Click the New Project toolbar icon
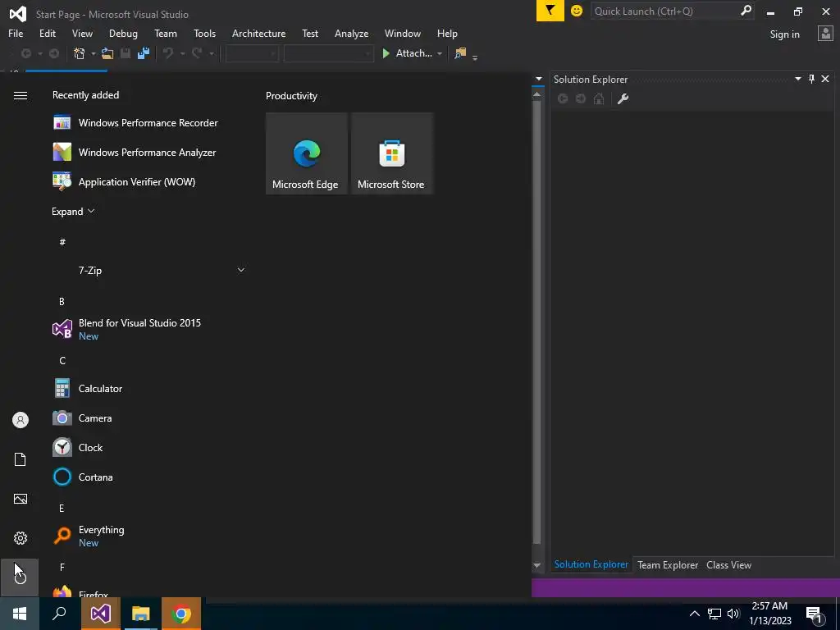 click(80, 53)
